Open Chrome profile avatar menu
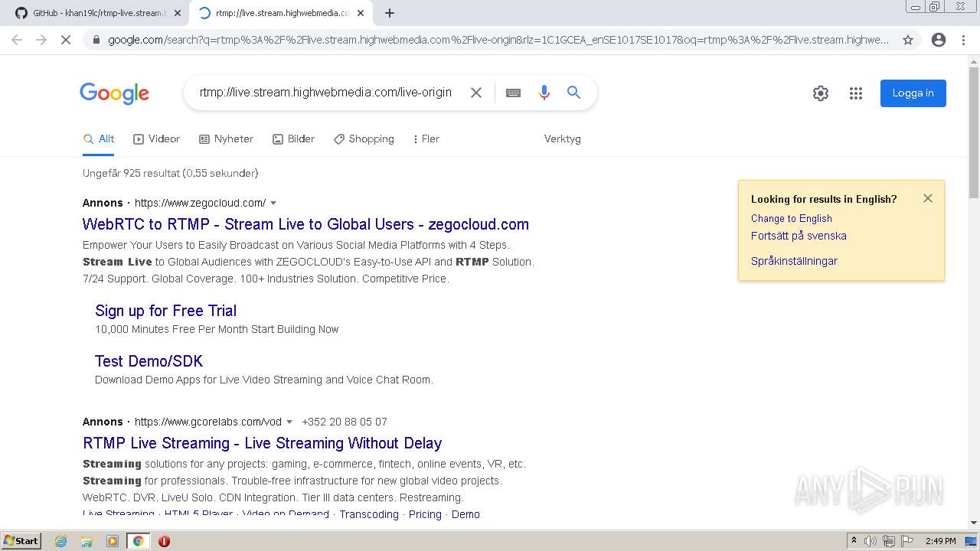This screenshot has height=551, width=980. pos(939,40)
